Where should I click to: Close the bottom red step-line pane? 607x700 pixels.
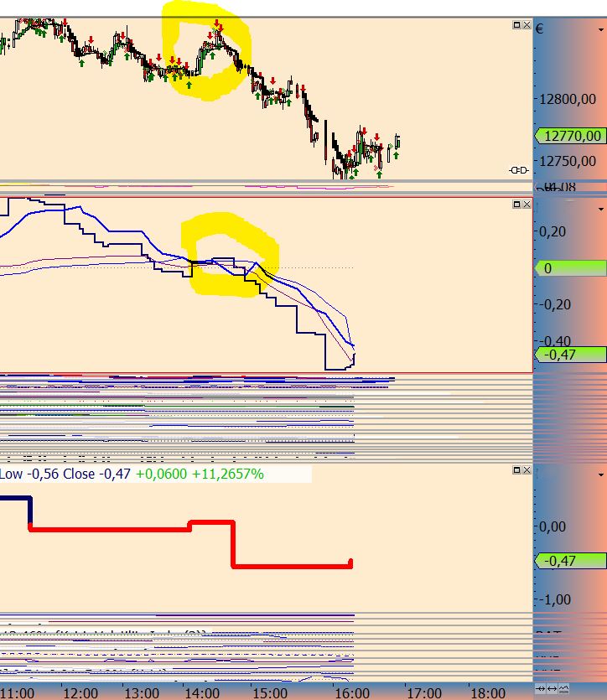[x=527, y=470]
